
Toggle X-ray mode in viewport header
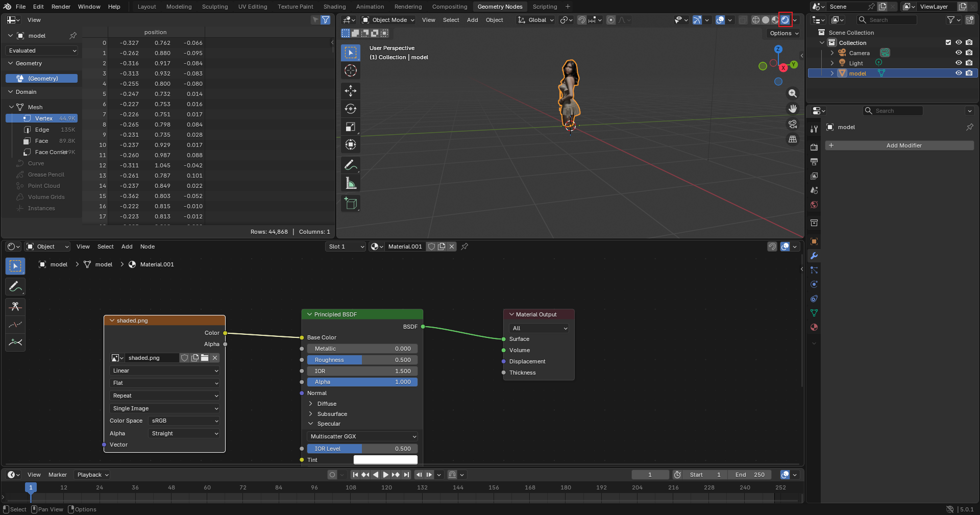743,20
